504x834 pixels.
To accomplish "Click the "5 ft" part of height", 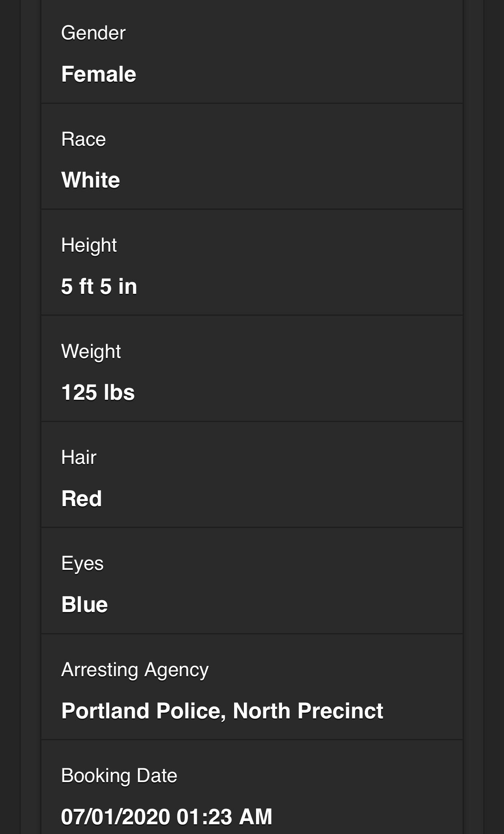I will 78,287.
